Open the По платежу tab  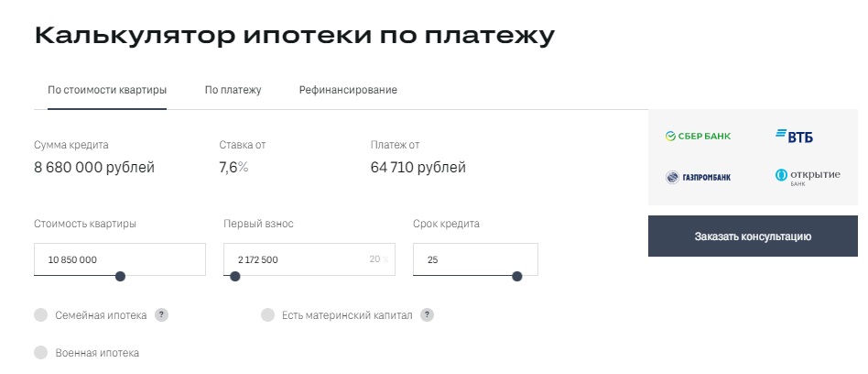[233, 90]
